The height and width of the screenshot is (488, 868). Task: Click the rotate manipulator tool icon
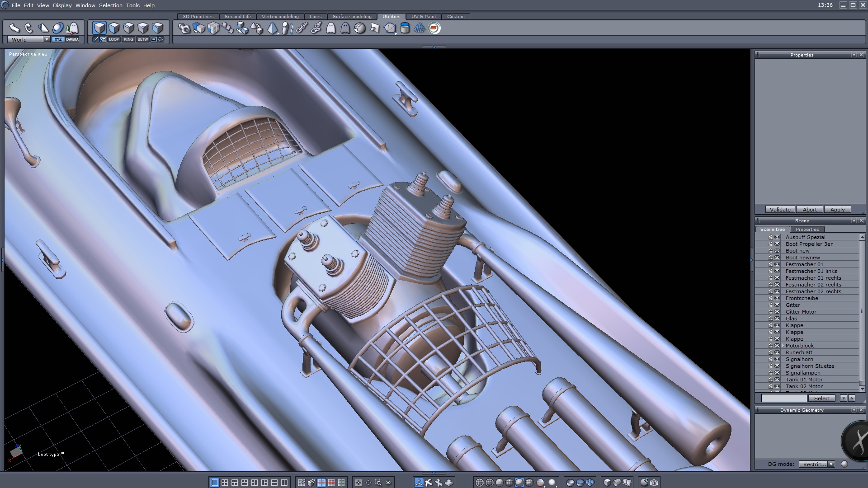pos(29,28)
